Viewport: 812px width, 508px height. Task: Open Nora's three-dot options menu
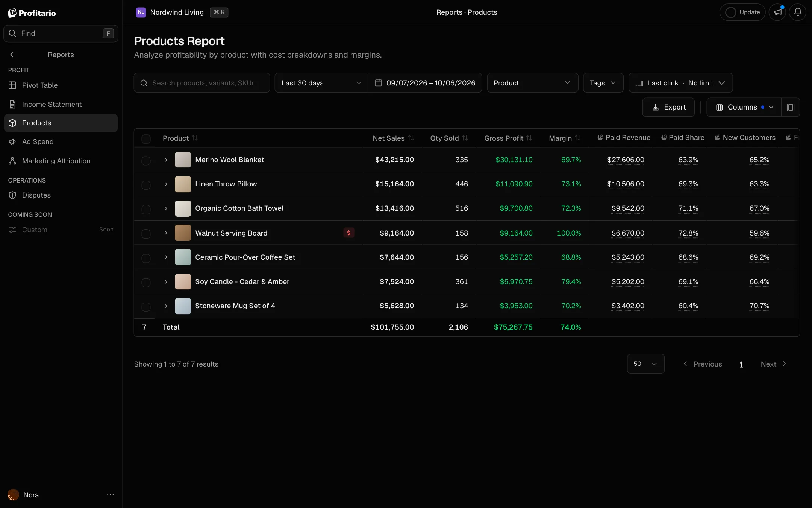(x=110, y=494)
